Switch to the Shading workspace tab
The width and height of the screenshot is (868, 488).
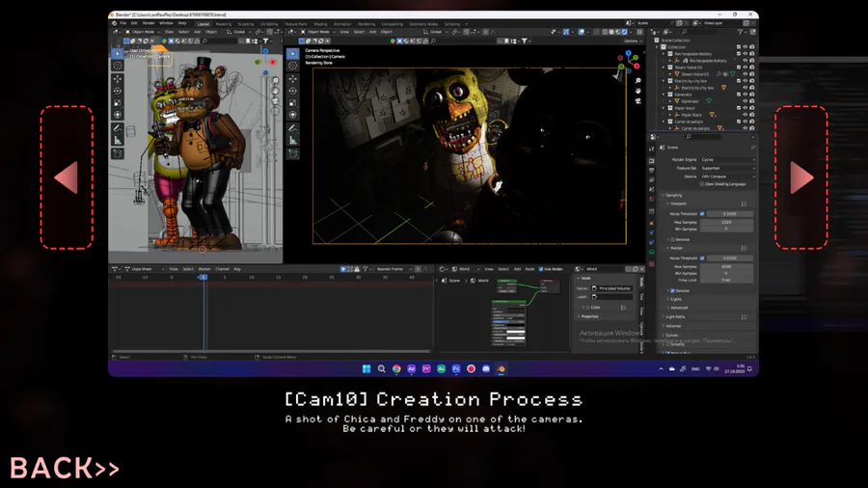320,24
